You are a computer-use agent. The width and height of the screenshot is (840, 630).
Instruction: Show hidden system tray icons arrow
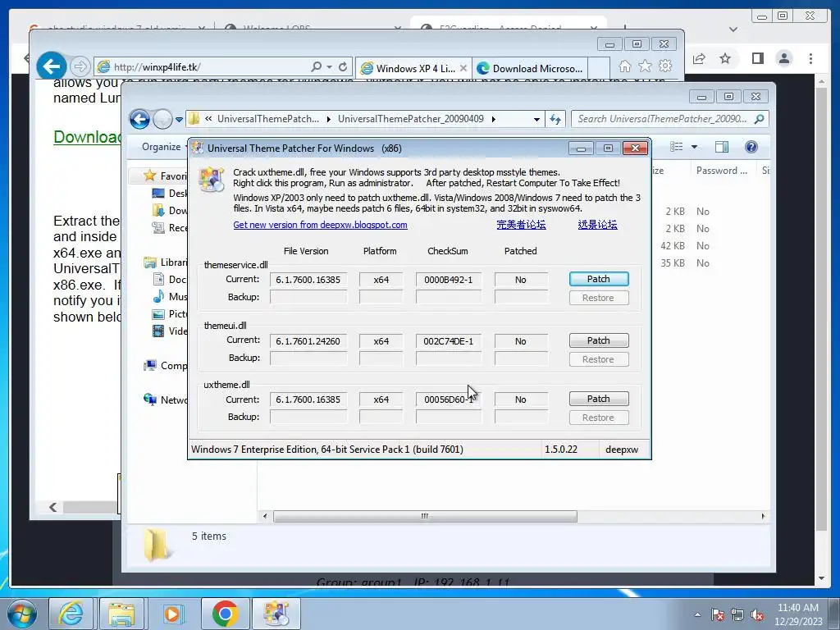697,614
